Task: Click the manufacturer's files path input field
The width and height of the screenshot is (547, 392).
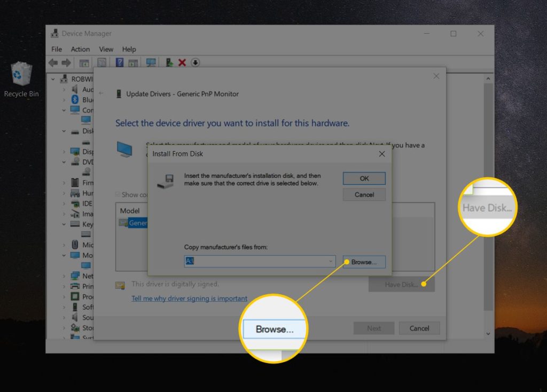Action: point(256,262)
